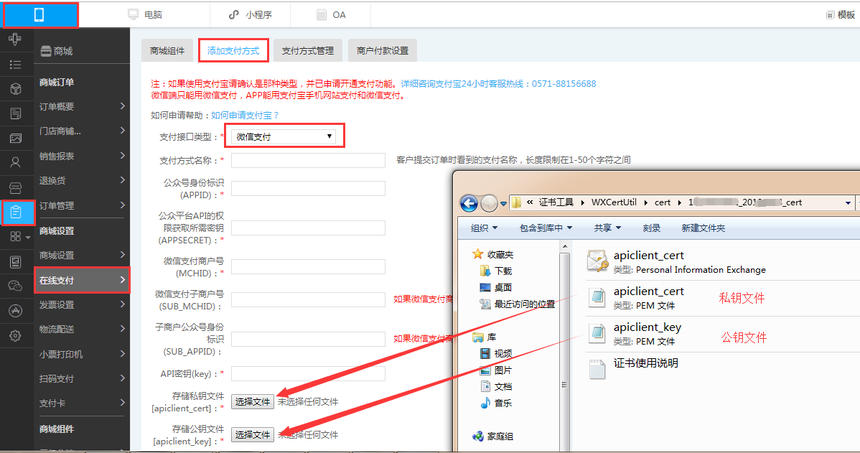Select the 证书使用说明 file
The width and height of the screenshot is (860, 453).
click(x=633, y=369)
